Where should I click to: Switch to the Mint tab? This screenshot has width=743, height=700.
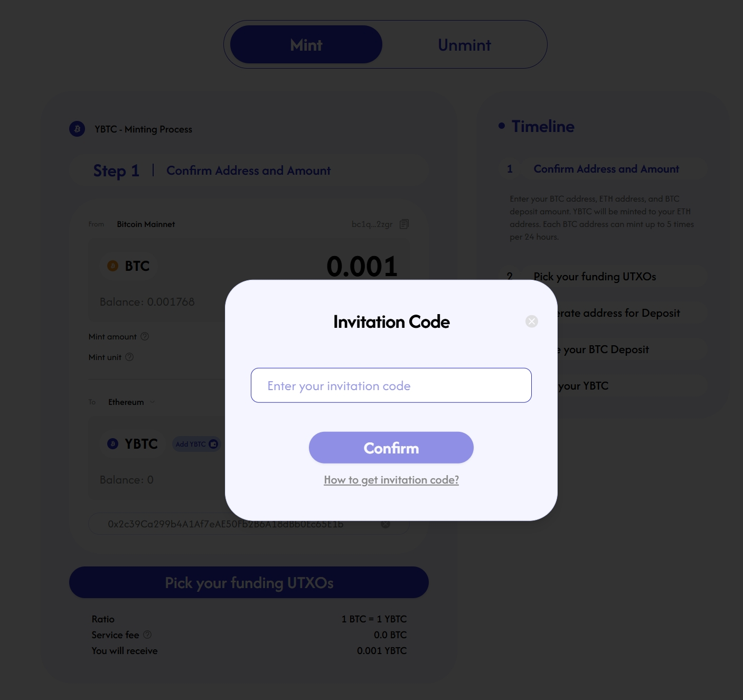[x=306, y=45]
